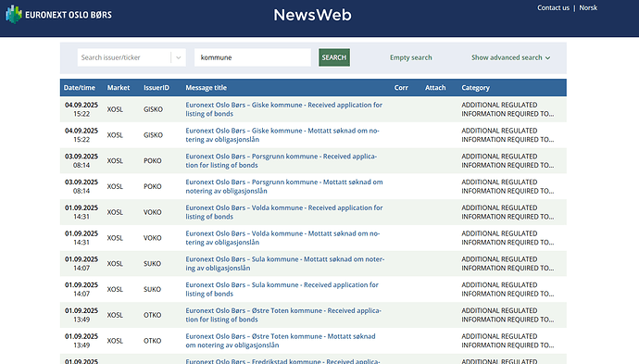
Task: Open Giske kommune Mottatt søknad message
Action: pyautogui.click(x=282, y=135)
